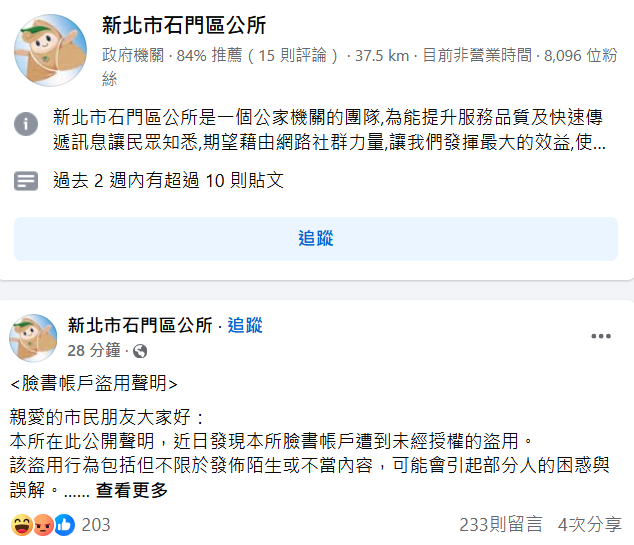Open the 28 分鐘 post timestamp

[x=94, y=351]
